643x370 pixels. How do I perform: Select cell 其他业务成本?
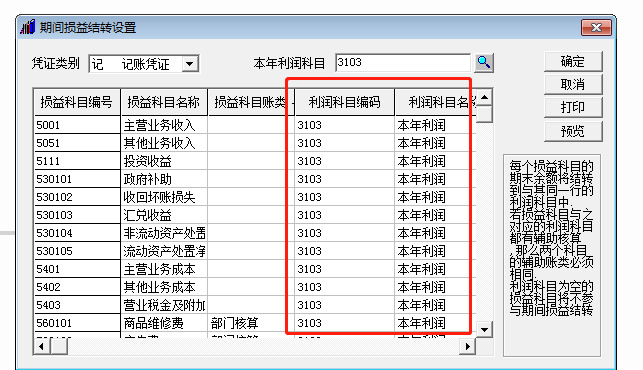pos(164,287)
